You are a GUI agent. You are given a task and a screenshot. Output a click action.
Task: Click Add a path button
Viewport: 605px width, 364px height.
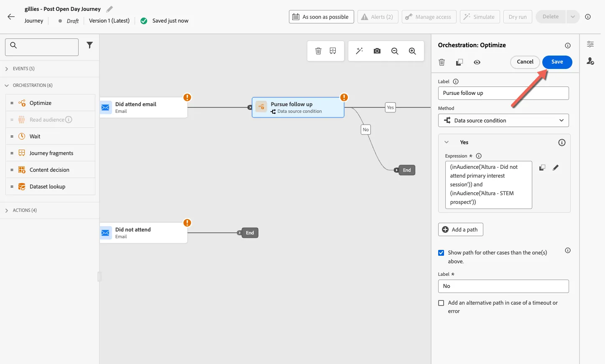pos(460,229)
